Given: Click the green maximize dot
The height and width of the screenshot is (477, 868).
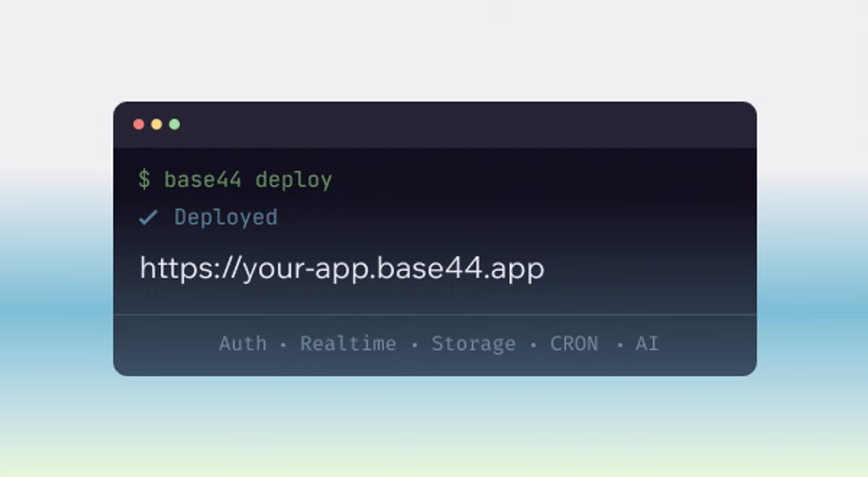Looking at the screenshot, I should (x=174, y=124).
